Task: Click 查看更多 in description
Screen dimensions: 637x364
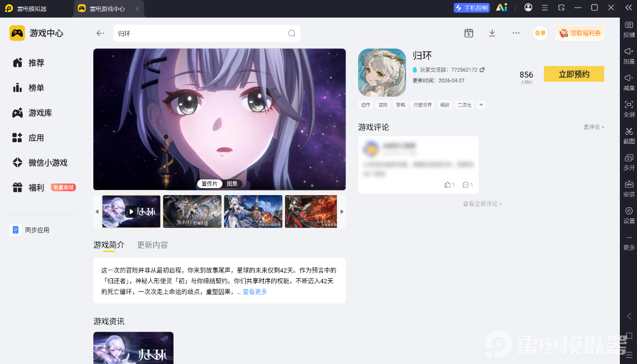Action: 255,292
